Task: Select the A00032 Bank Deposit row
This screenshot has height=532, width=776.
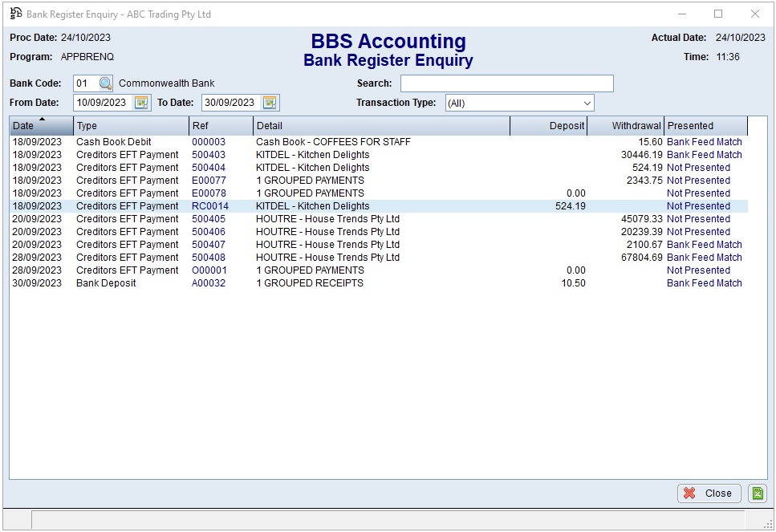Action: pyautogui.click(x=209, y=283)
